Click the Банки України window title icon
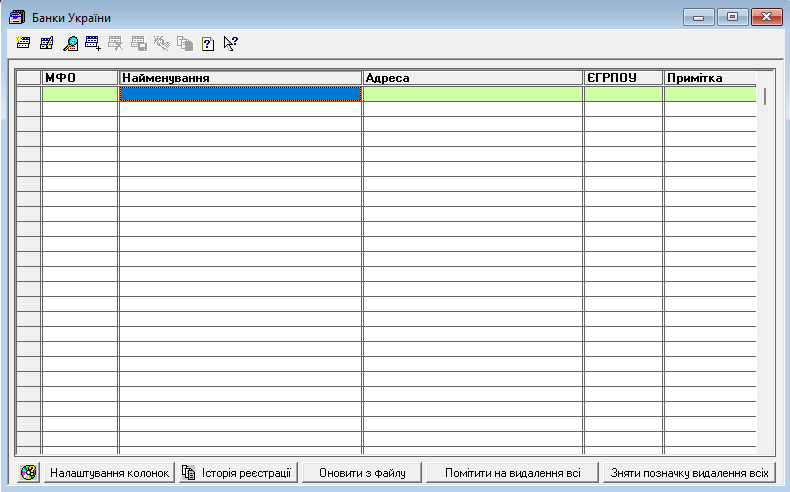Viewport: 790px width, 492px height. (17, 18)
